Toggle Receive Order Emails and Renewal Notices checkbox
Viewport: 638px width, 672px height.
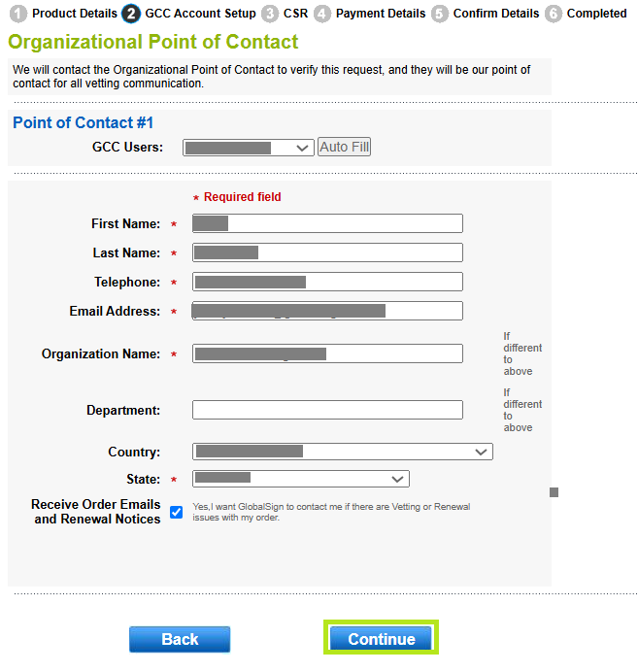click(x=176, y=512)
